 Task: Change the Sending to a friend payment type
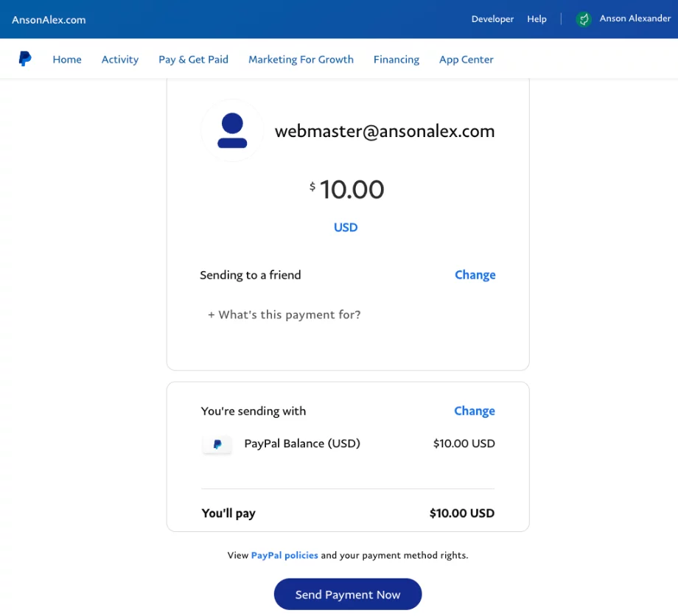[475, 274]
